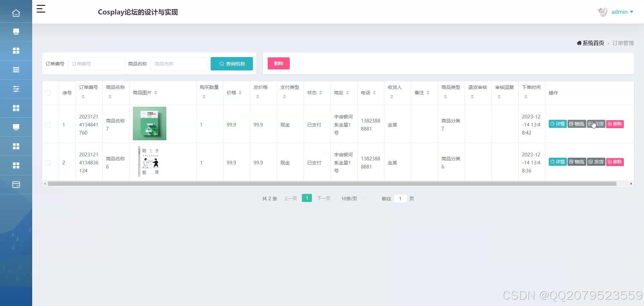Sort by 购买数量 column arrows
The width and height of the screenshot is (644, 306).
point(204,97)
